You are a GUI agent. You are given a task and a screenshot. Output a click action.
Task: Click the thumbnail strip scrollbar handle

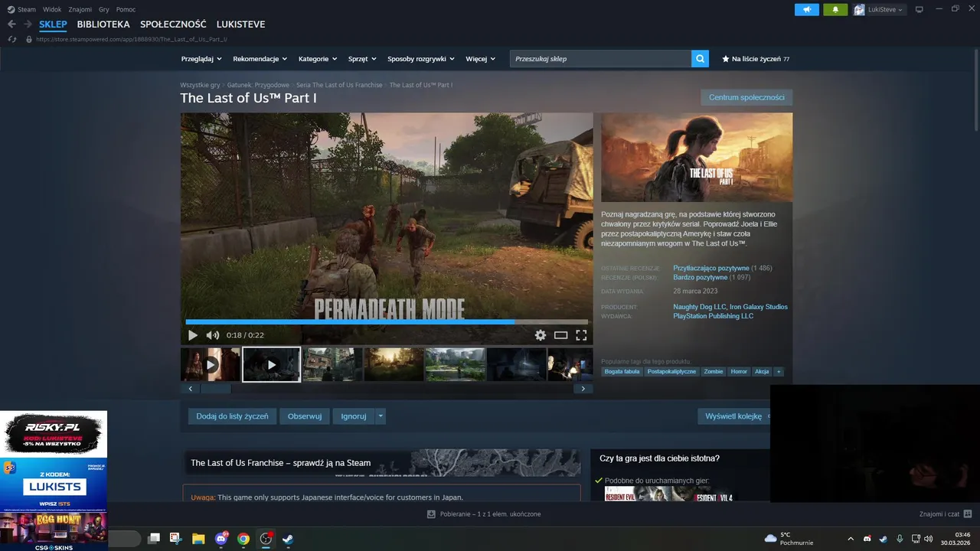click(215, 389)
